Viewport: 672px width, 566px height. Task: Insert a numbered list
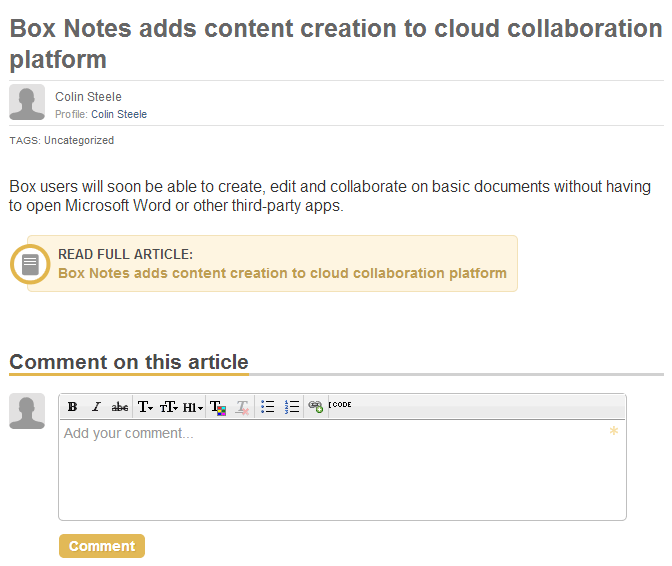click(292, 407)
